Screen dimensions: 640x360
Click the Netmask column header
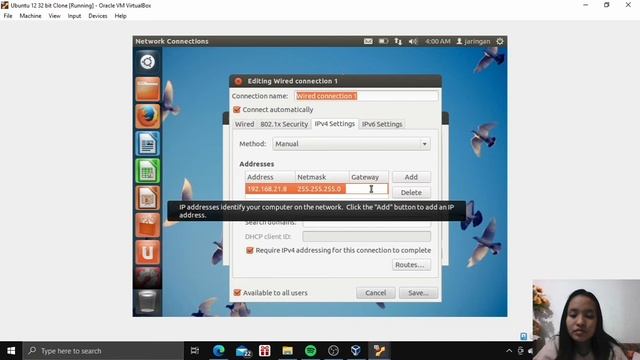[x=322, y=177]
